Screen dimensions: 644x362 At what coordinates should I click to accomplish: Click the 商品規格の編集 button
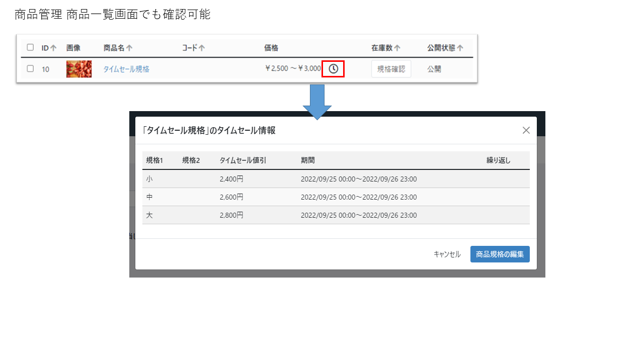pos(500,254)
